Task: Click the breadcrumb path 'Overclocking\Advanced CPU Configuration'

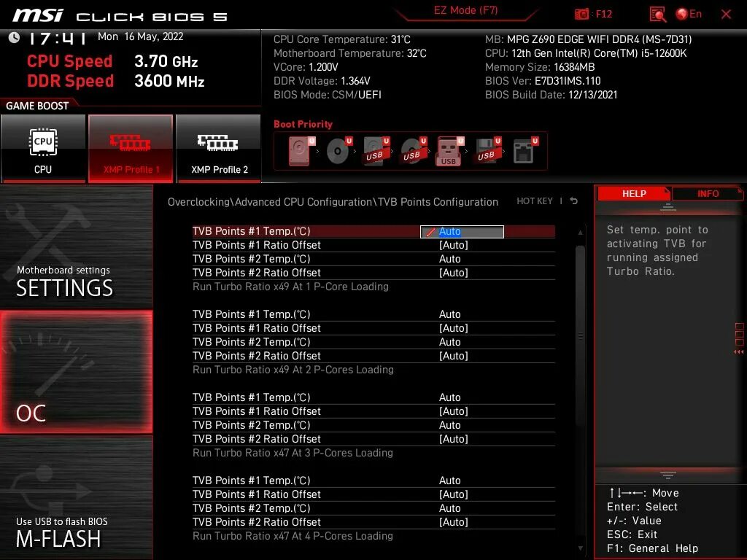Action: tap(270, 202)
